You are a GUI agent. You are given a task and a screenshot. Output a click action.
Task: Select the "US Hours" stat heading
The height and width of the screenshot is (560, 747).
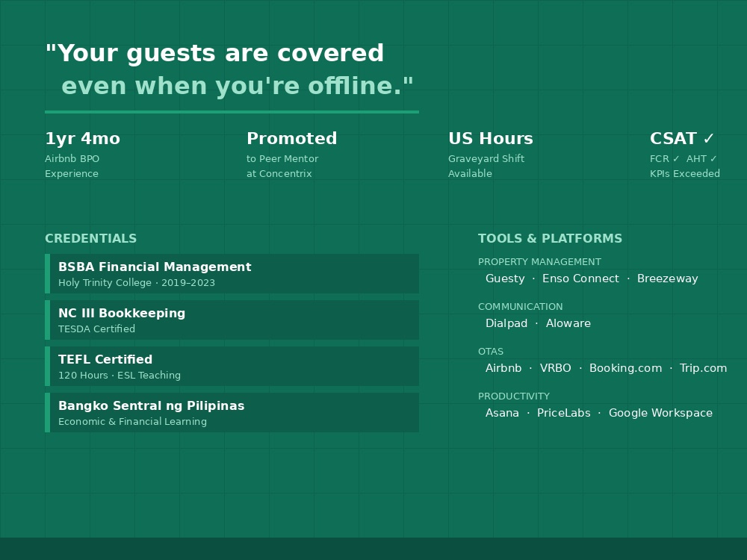(490, 139)
